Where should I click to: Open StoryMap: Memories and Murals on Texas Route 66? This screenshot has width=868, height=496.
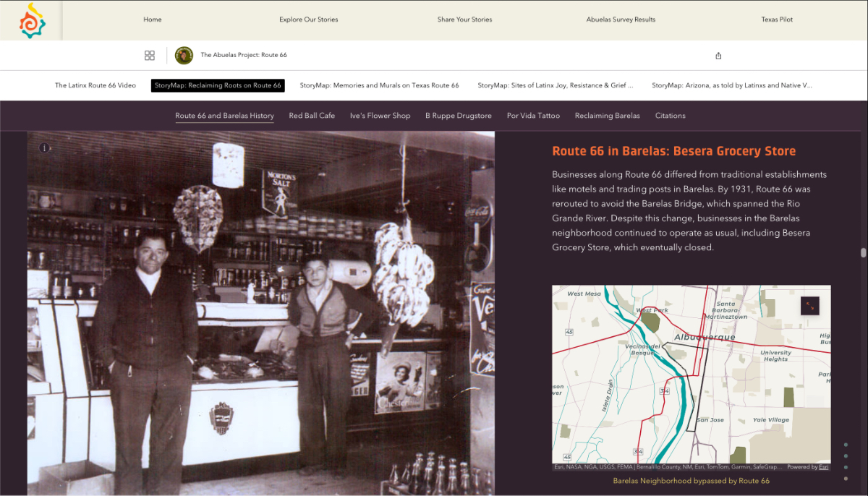380,85
